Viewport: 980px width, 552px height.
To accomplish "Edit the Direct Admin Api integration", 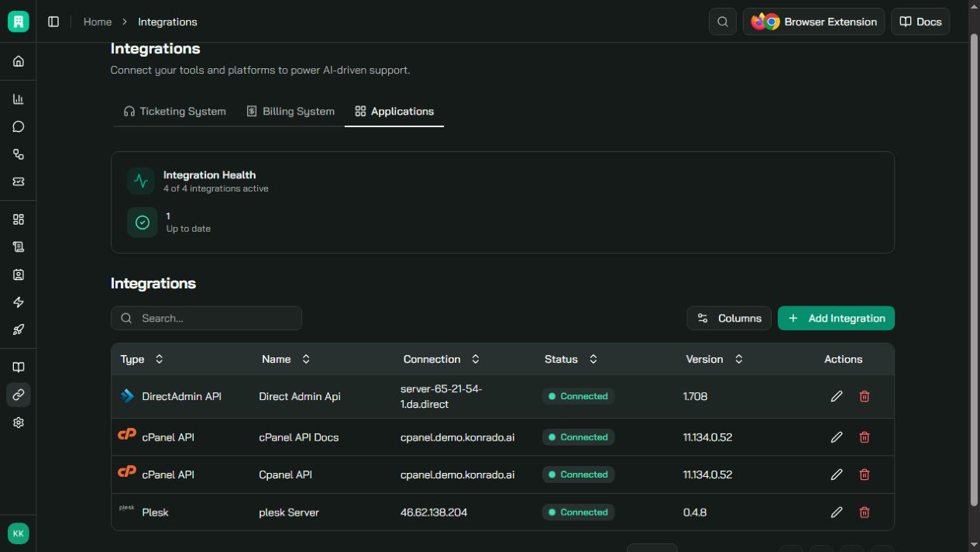I will pyautogui.click(x=837, y=396).
